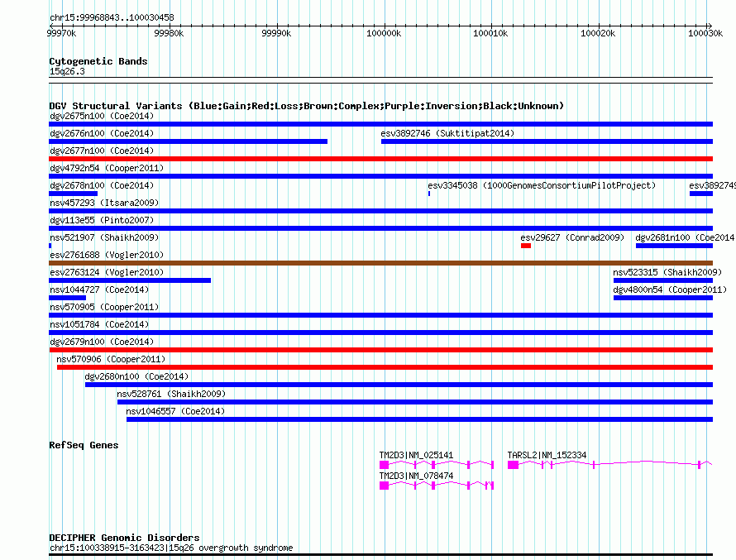
Task: Click the DGV Structural Variants track title
Action: click(x=307, y=106)
